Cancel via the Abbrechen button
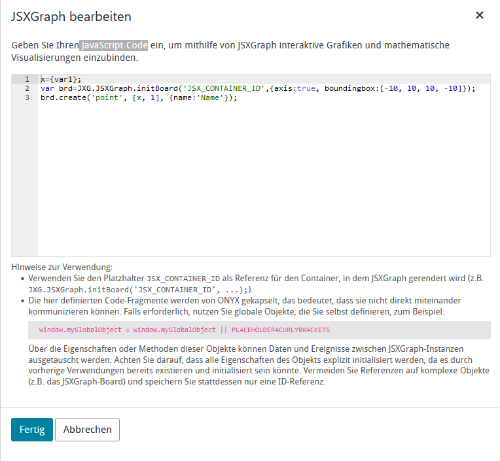The width and height of the screenshot is (500, 461). pos(87,429)
